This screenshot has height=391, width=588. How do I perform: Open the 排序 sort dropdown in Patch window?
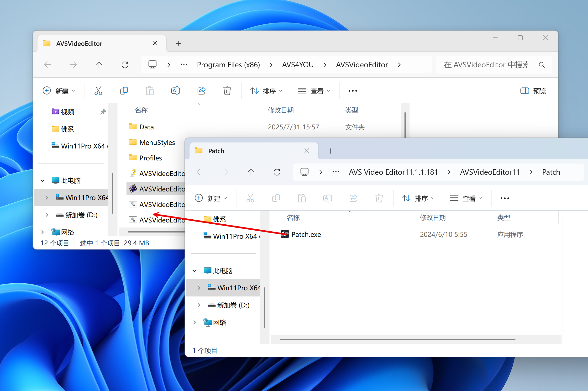click(418, 198)
